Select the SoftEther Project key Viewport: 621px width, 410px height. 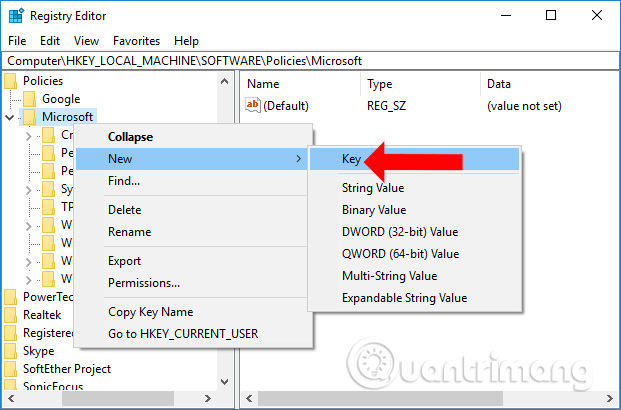(67, 369)
